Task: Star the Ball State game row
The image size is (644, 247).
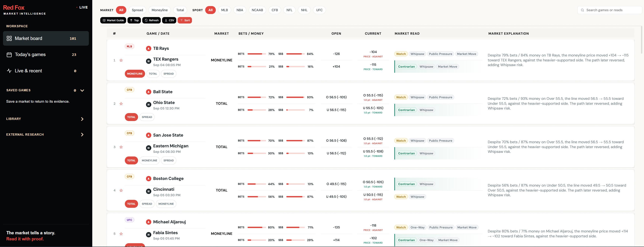Action: click(121, 104)
